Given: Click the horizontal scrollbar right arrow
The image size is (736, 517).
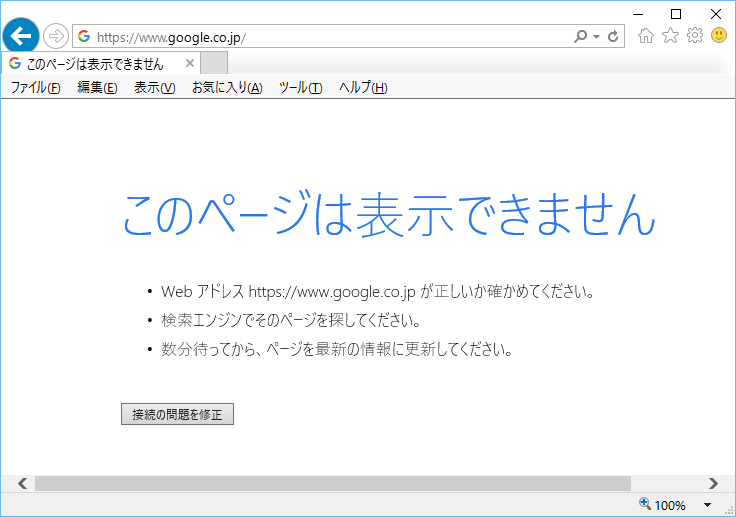Looking at the screenshot, I should [x=713, y=483].
